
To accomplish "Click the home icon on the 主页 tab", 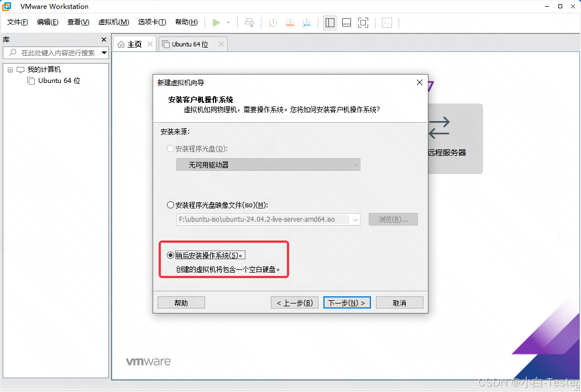I will pos(121,44).
